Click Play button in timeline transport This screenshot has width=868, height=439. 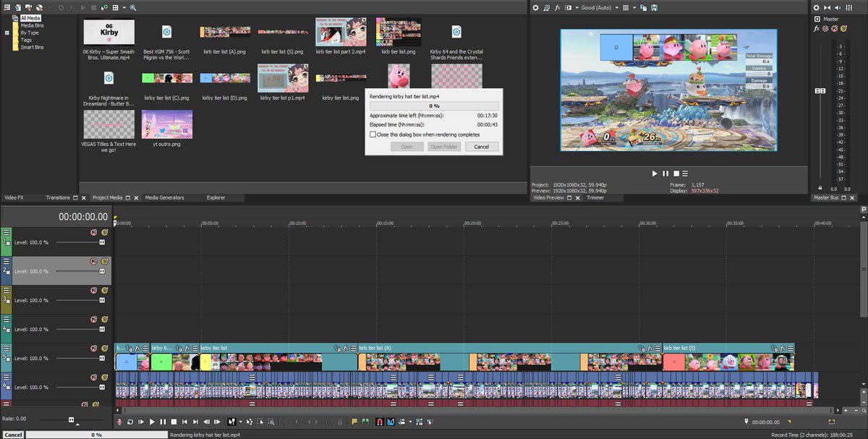[152, 422]
